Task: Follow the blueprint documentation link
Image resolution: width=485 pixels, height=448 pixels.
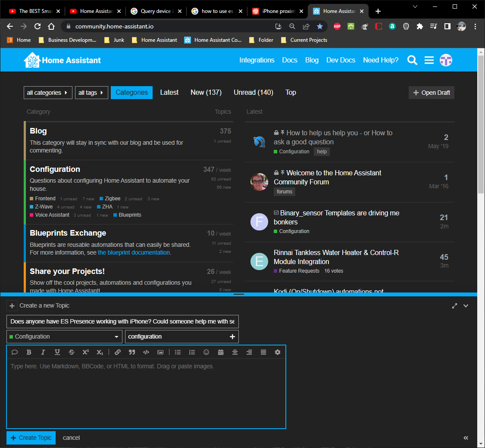Action: tap(134, 253)
